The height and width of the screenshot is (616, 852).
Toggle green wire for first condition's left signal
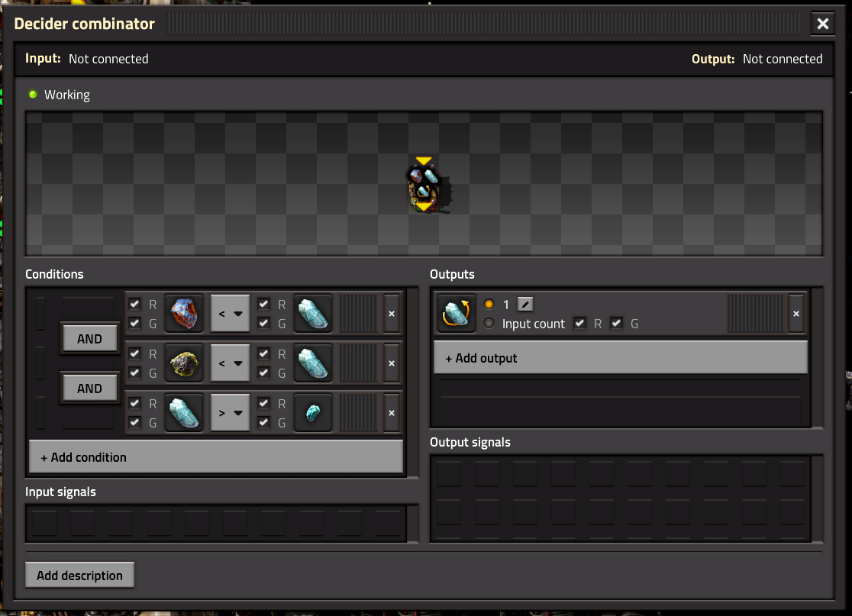coord(135,323)
